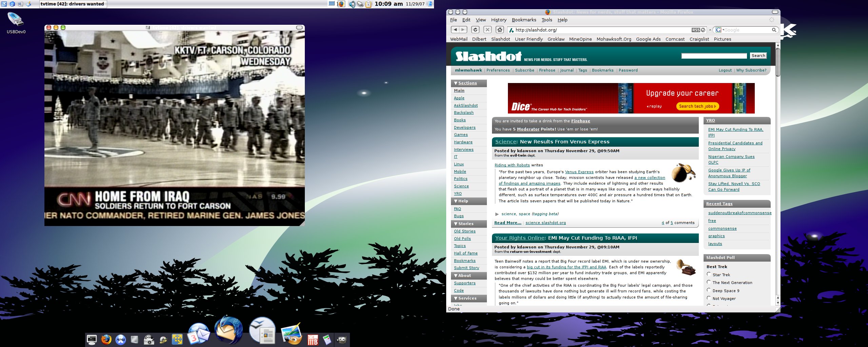Collapse the Stories sidebar group
The image size is (868, 347).
point(456,224)
